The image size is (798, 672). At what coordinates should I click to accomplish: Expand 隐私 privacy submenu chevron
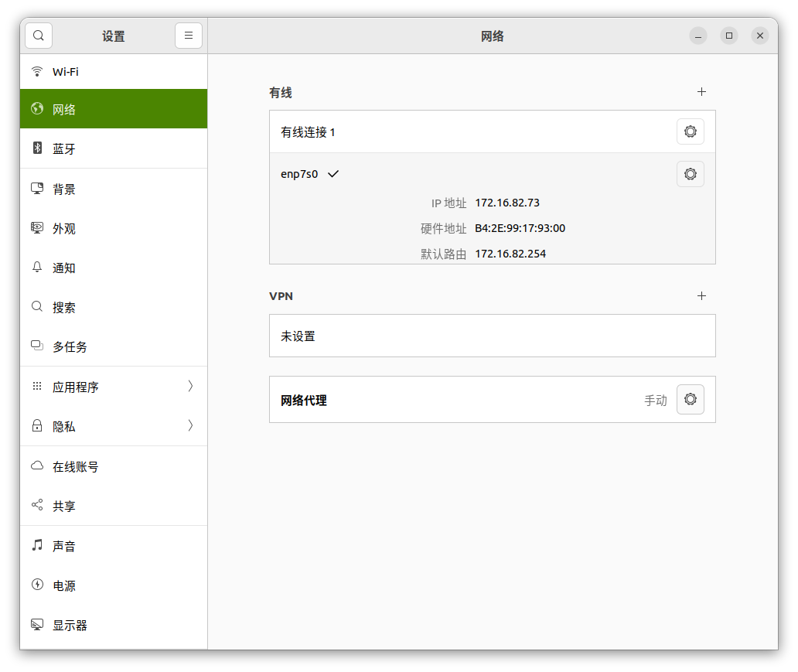190,426
